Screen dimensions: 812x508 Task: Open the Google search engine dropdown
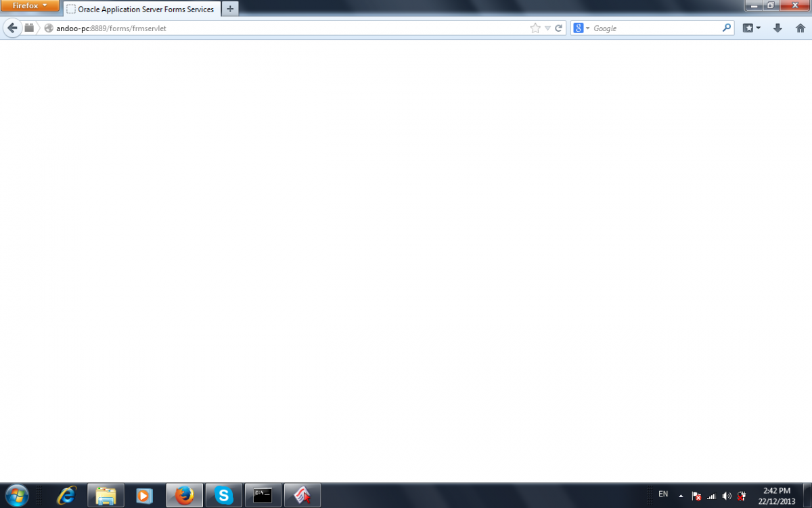[582, 28]
